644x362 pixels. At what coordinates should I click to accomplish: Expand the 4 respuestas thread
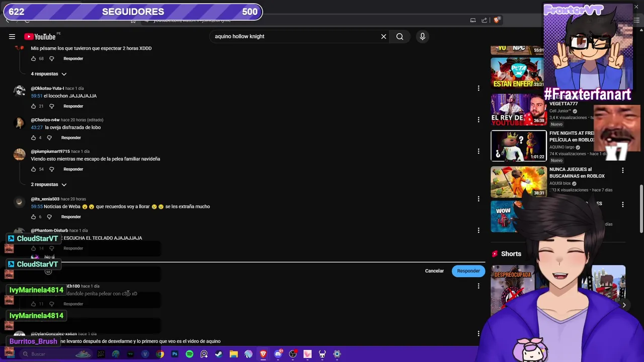[x=49, y=74]
